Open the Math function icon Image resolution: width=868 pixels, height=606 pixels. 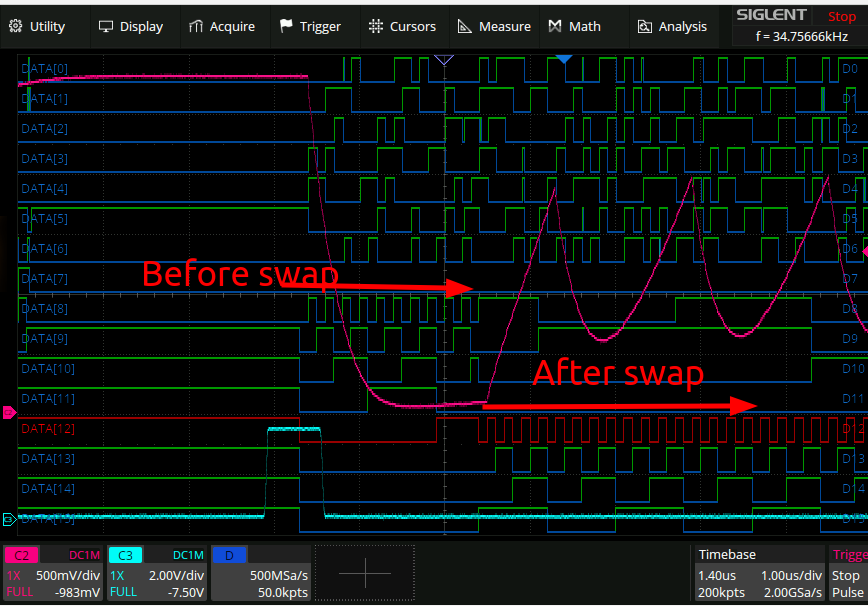555,27
